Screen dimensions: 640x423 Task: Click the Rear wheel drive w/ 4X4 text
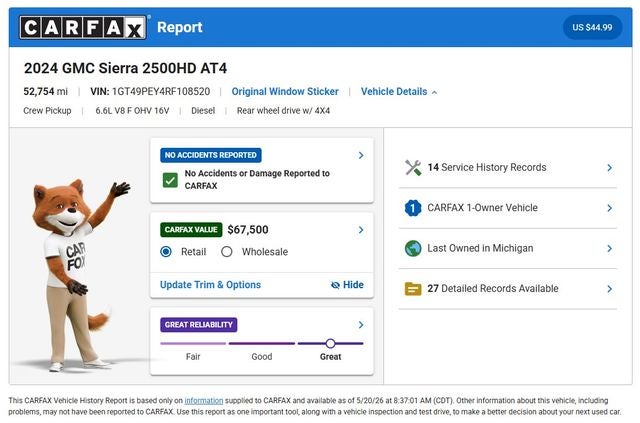click(x=283, y=111)
